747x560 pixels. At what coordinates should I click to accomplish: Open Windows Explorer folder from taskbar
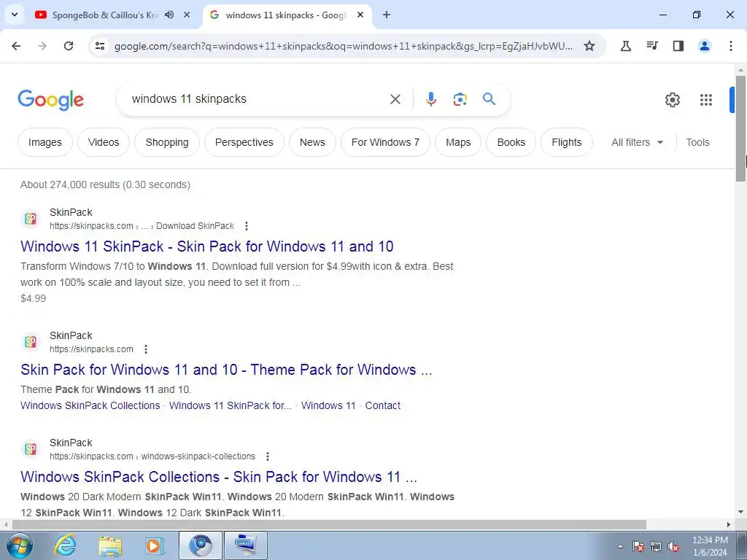(x=110, y=545)
